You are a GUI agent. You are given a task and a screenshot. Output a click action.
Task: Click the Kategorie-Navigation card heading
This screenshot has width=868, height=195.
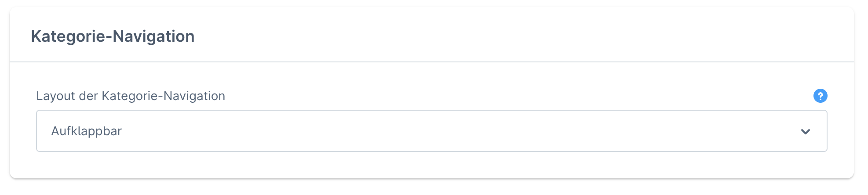pyautogui.click(x=113, y=36)
